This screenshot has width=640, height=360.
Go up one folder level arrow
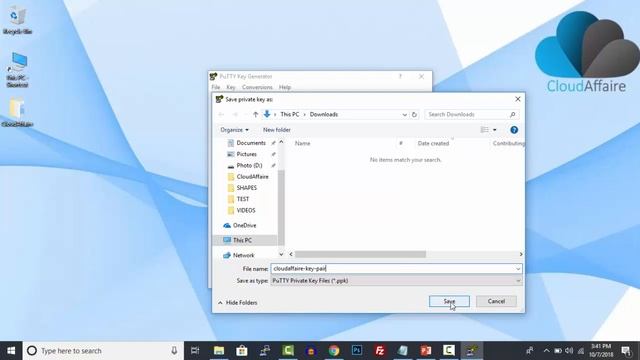(255, 115)
